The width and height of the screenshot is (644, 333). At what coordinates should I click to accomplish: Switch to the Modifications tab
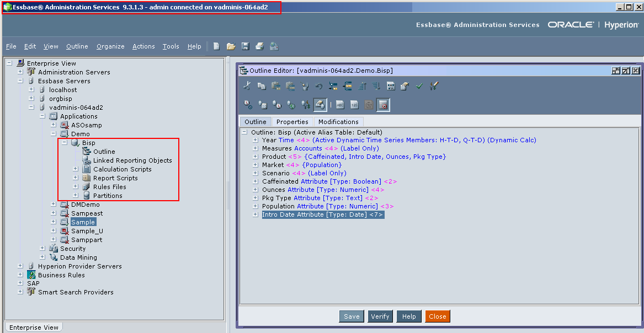pos(338,121)
